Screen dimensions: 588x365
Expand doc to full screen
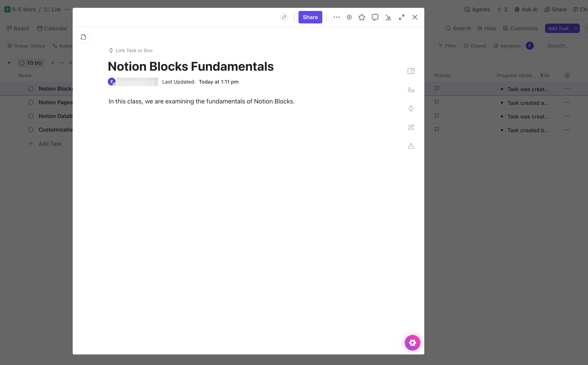(x=401, y=17)
